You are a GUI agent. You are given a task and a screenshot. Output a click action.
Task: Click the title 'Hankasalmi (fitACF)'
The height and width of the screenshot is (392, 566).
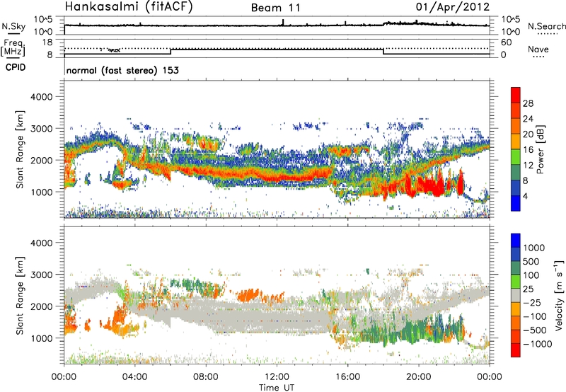(x=129, y=6)
